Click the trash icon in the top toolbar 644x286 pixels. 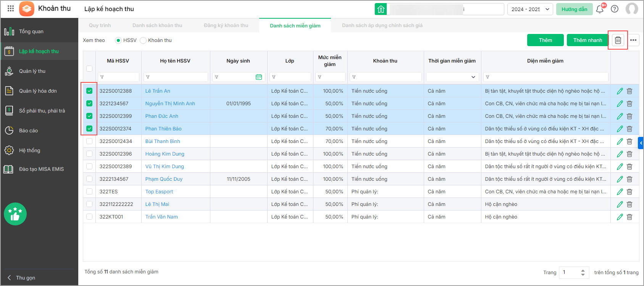tap(618, 40)
